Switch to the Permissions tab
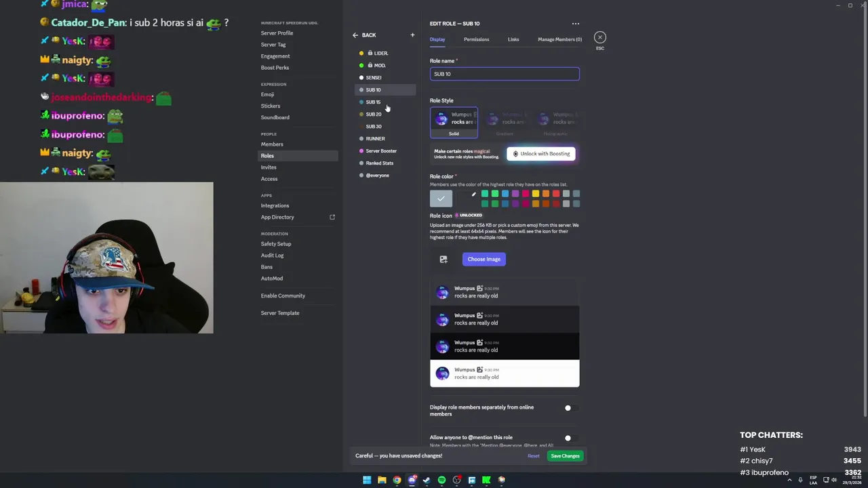The width and height of the screenshot is (868, 488). click(476, 39)
